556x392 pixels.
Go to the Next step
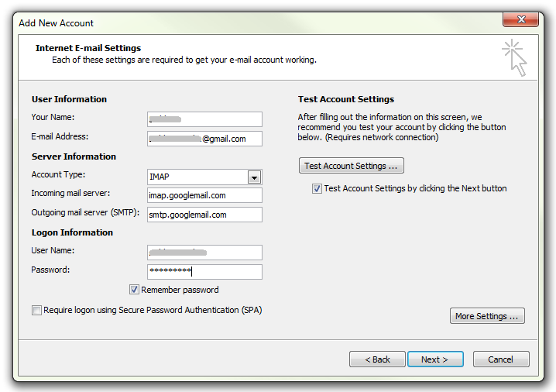pos(434,359)
